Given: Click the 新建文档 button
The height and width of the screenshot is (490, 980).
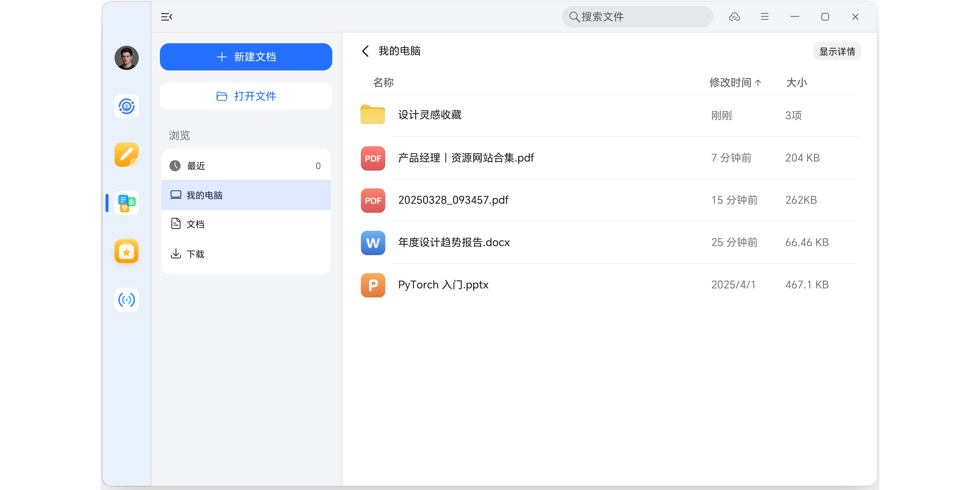Looking at the screenshot, I should tap(246, 57).
